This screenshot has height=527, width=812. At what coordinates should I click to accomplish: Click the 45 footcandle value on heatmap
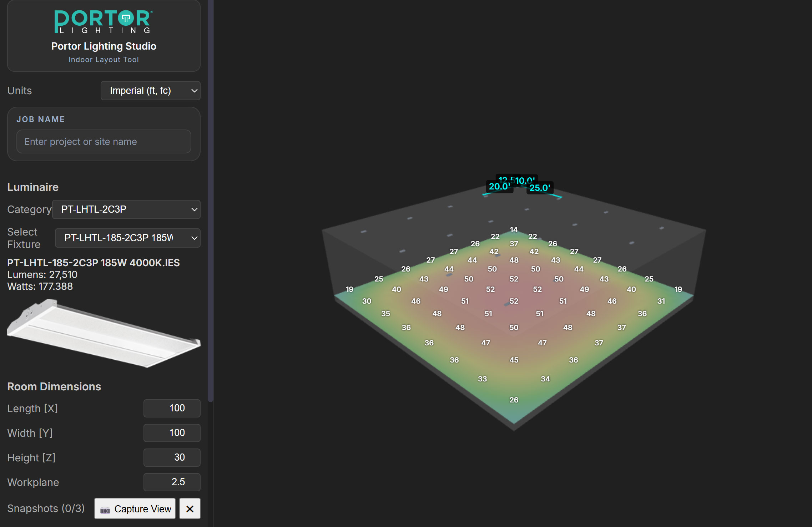coord(514,360)
